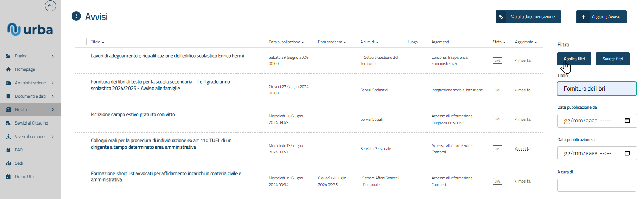Open Documenti e dati menu item
This screenshot has height=199, width=644.
(30, 96)
